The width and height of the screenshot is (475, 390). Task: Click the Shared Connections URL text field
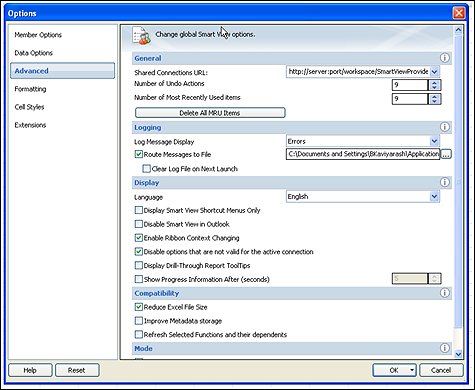click(358, 72)
